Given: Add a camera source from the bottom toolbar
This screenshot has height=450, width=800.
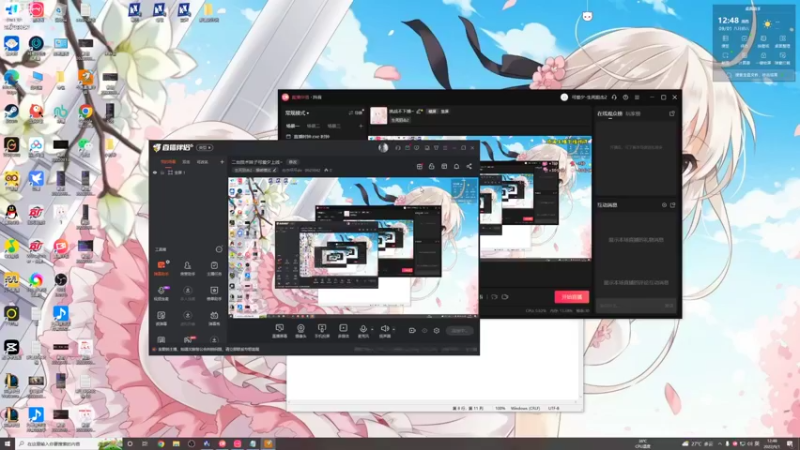Looking at the screenshot, I should tap(301, 331).
